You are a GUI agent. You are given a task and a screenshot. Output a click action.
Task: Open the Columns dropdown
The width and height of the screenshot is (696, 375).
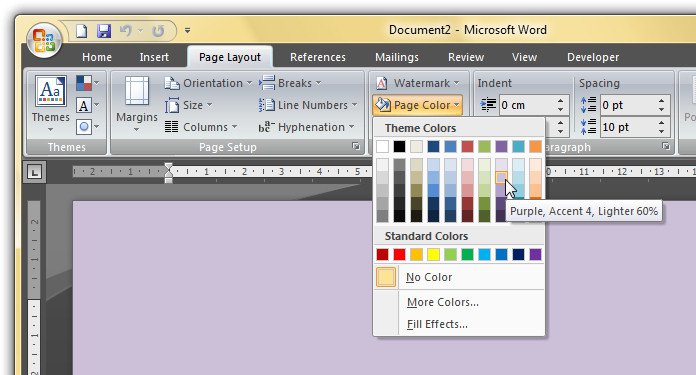click(x=201, y=127)
